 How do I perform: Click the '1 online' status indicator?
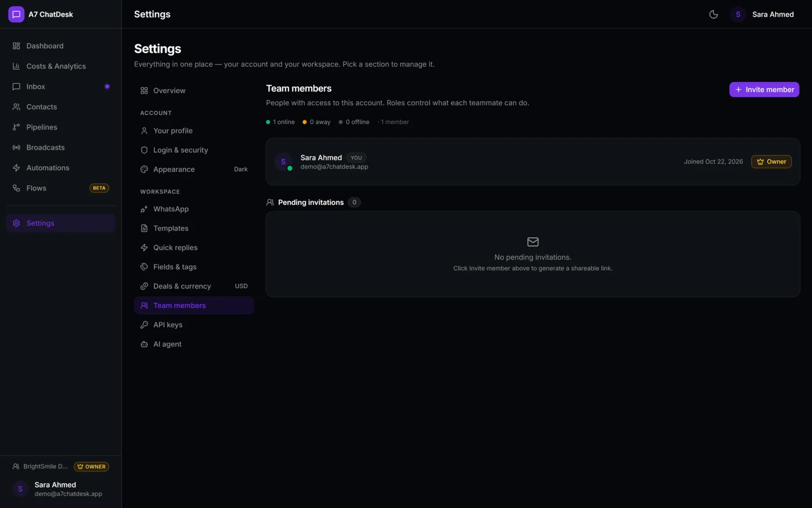(x=280, y=122)
